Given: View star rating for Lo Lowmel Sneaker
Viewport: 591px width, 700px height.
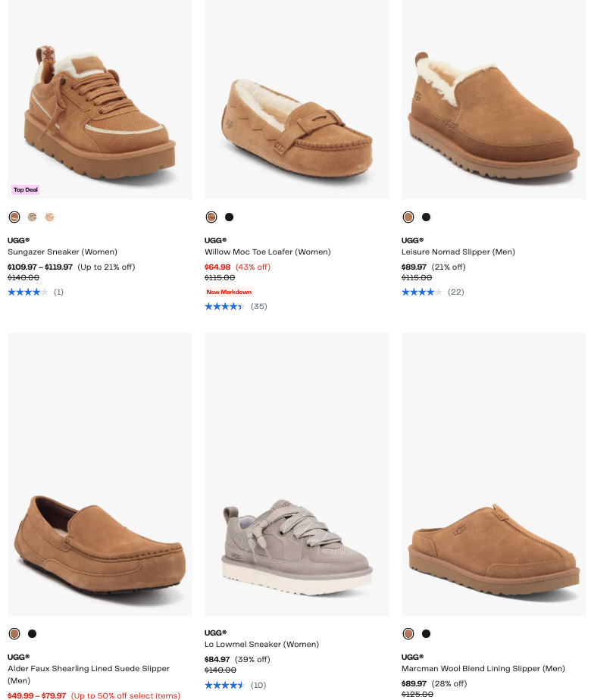Looking at the screenshot, I should point(225,686).
